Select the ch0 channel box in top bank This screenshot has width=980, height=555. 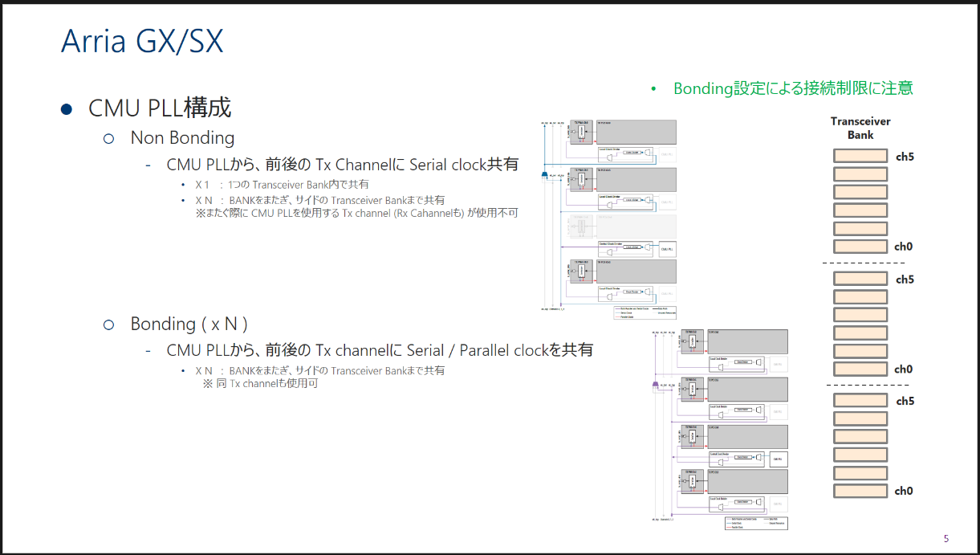pos(860,247)
